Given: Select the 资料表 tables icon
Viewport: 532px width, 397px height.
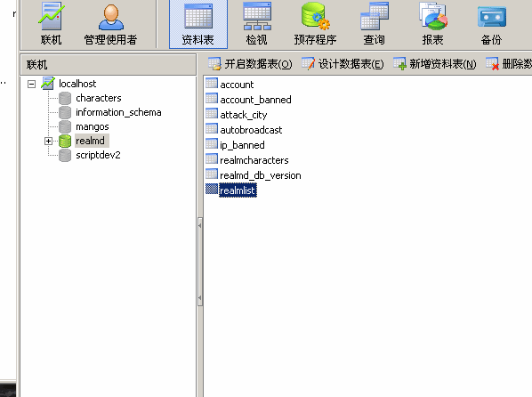Looking at the screenshot, I should coord(198,24).
